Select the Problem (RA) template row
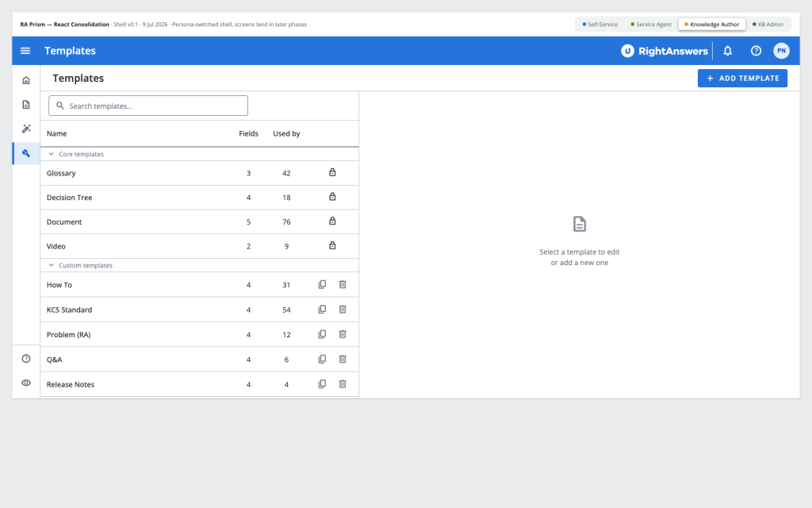The image size is (812, 508). coord(199,334)
